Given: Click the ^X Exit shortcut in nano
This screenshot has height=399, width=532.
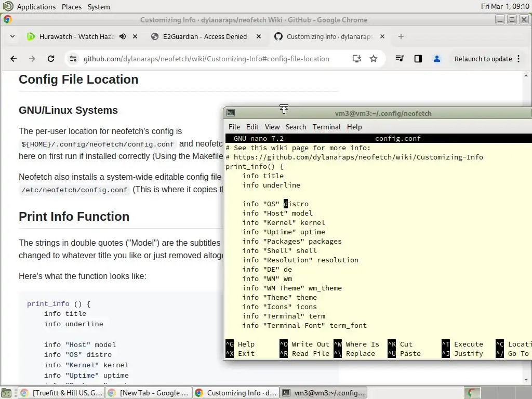Looking at the screenshot, I should click(x=240, y=353).
